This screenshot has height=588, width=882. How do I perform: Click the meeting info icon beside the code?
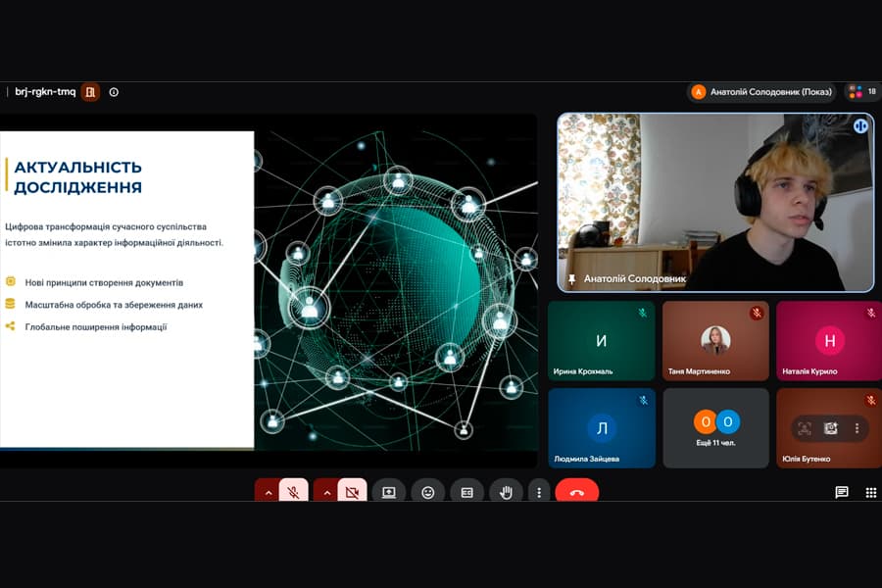click(x=114, y=92)
